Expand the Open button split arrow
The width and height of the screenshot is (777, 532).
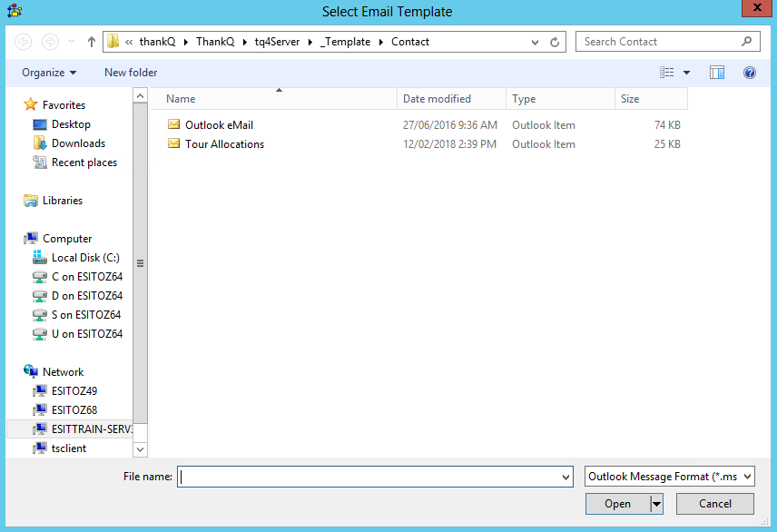coord(657,504)
